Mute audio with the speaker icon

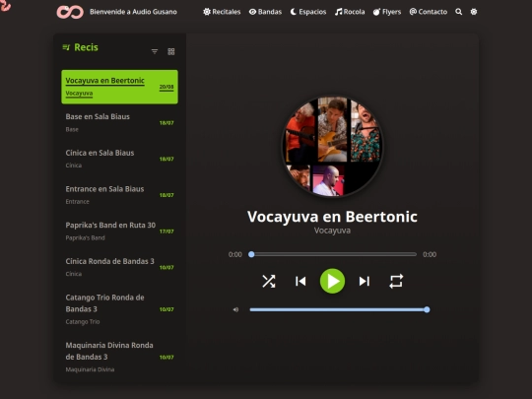point(235,309)
